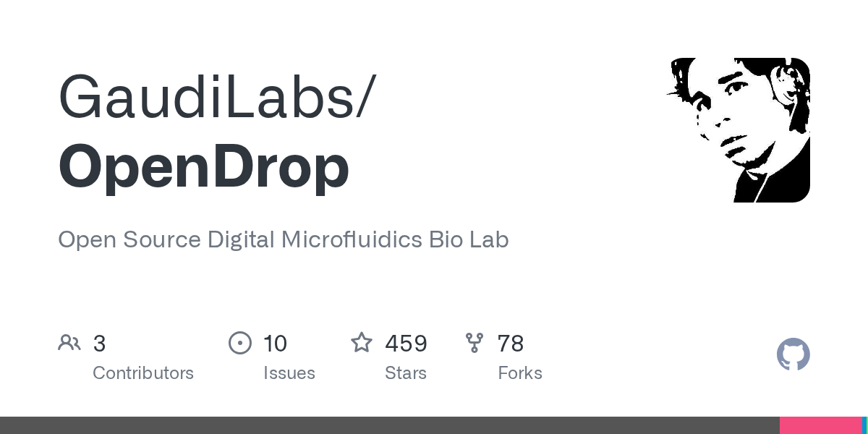The height and width of the screenshot is (434, 868).
Task: Click the Open Source Digital Microfluidics description
Action: [284, 239]
